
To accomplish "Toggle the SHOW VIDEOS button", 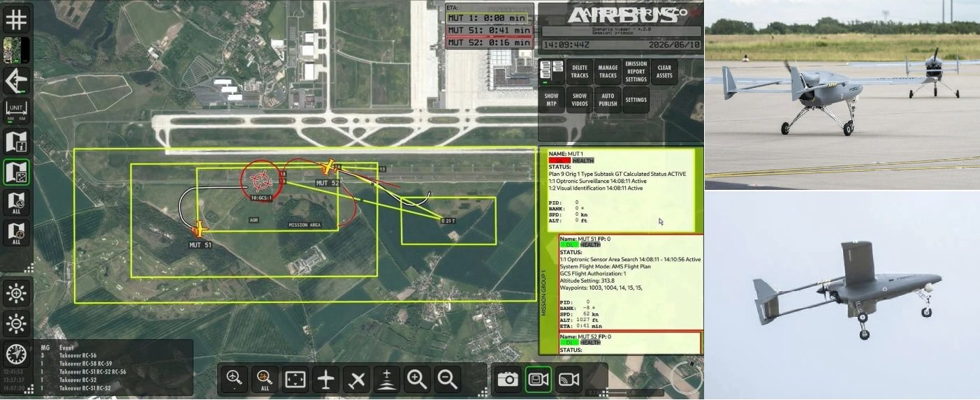I will (x=580, y=100).
